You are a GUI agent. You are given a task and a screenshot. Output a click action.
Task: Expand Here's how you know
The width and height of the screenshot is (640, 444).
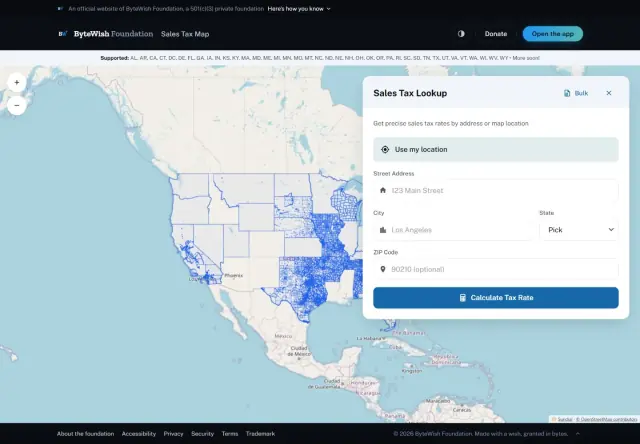pos(299,9)
